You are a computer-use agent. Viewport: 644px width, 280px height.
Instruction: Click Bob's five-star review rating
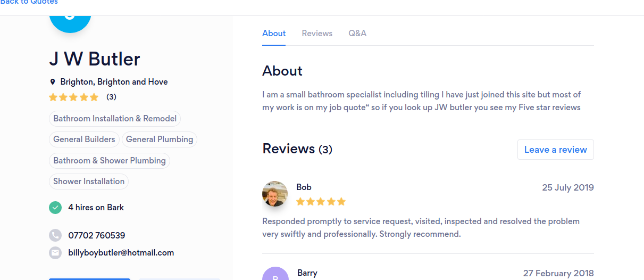coord(321,202)
